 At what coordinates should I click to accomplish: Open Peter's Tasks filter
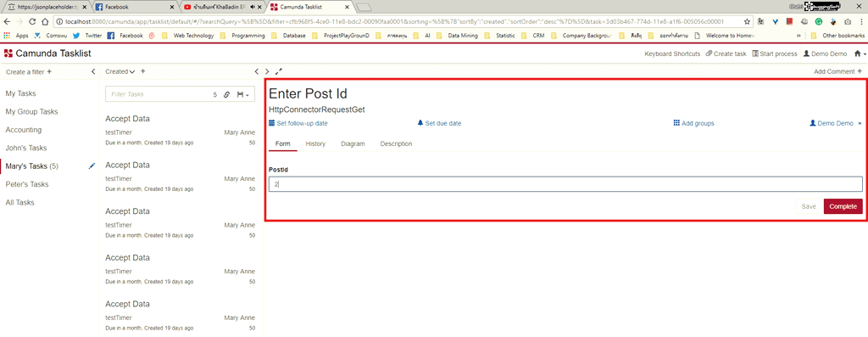[x=26, y=184]
